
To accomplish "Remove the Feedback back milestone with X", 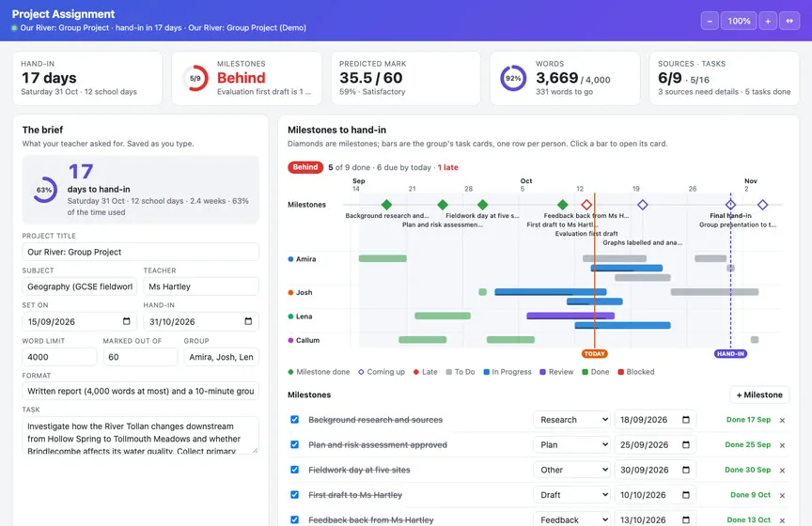I will coord(783,520).
